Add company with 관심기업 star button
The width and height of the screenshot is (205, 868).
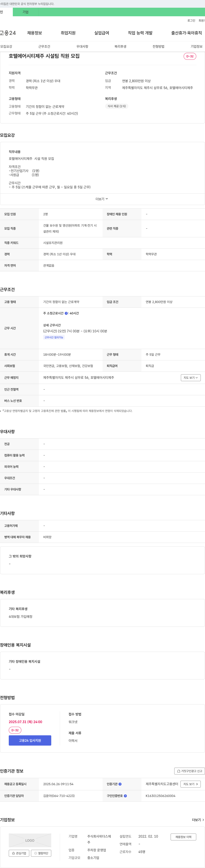pyautogui.click(x=19, y=853)
